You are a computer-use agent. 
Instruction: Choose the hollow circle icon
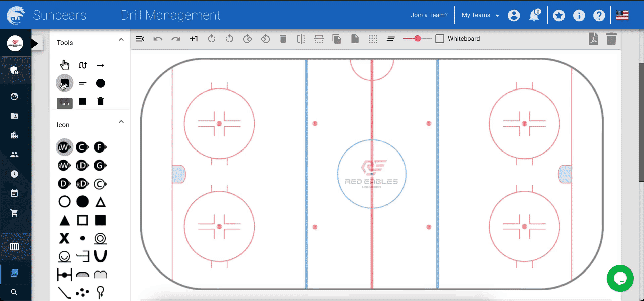[x=64, y=202]
